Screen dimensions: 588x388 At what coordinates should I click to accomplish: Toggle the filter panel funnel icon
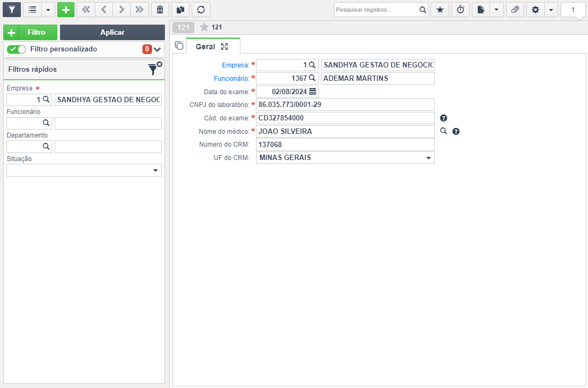[12, 10]
